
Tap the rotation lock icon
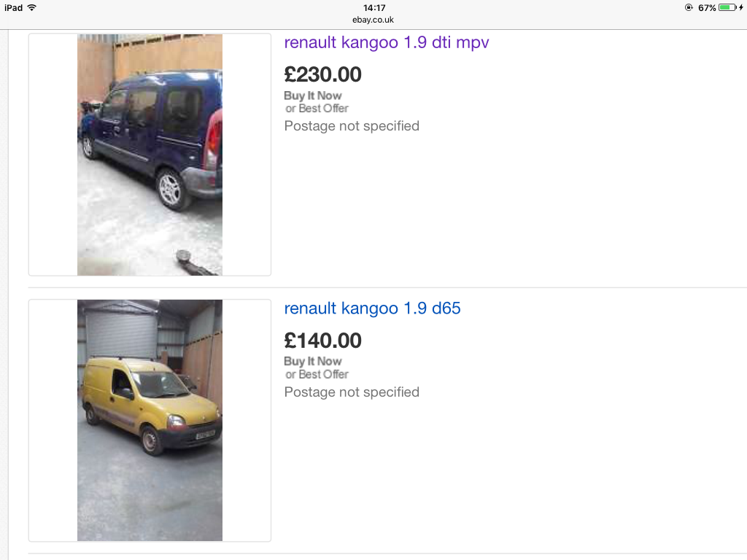coord(689,7)
